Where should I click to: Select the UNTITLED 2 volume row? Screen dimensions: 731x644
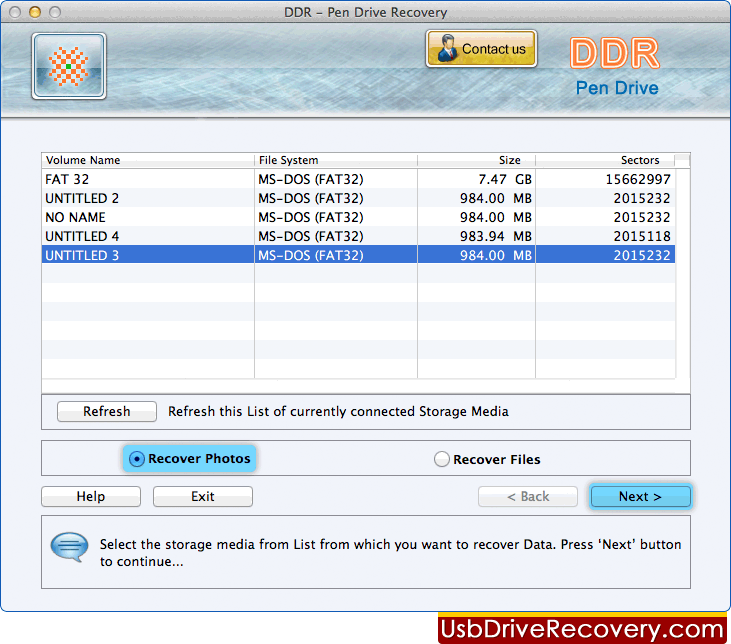click(358, 198)
